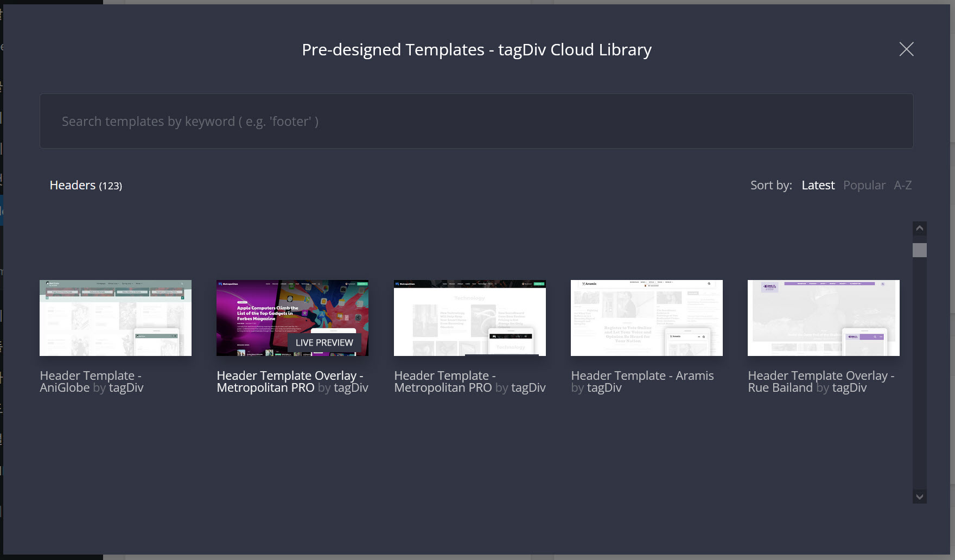Viewport: 955px width, 560px height.
Task: Select the Header Template - AniGlobe link
Action: click(x=90, y=381)
